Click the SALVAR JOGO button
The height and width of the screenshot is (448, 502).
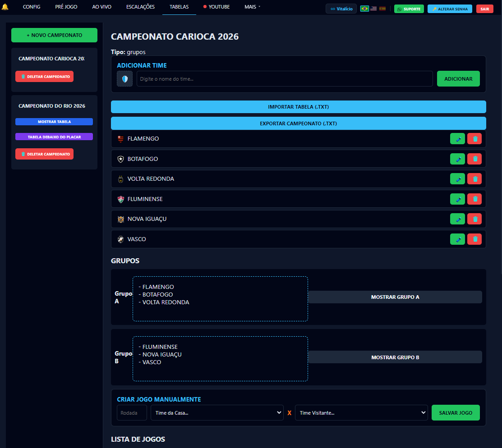click(456, 412)
